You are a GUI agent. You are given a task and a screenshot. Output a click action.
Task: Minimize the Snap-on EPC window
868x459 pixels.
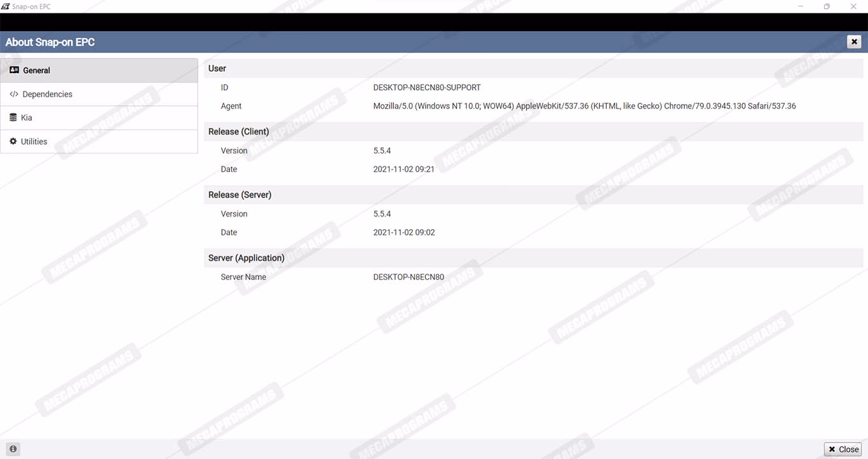coord(799,6)
